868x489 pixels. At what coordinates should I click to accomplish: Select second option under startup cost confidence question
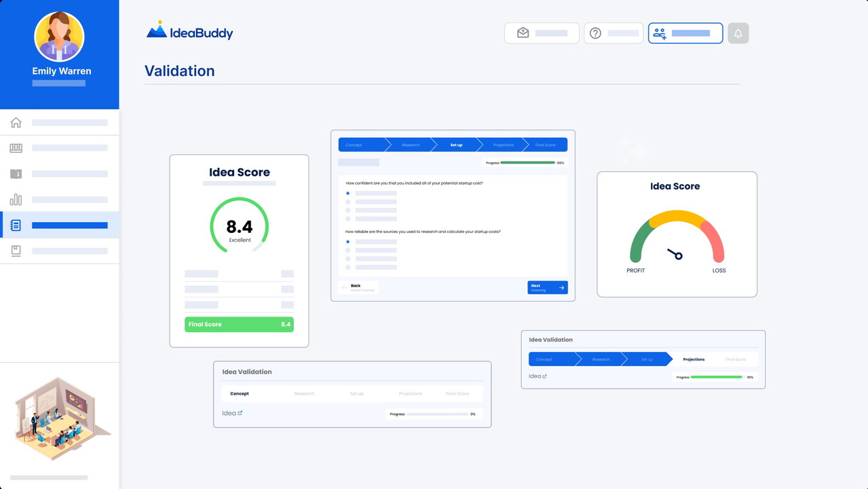point(348,202)
